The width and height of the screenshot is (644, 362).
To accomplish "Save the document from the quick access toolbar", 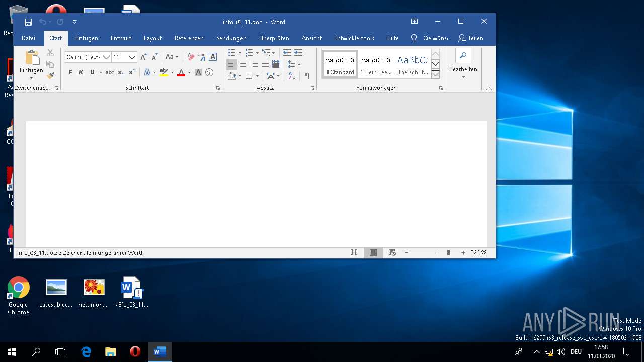I will [x=28, y=22].
